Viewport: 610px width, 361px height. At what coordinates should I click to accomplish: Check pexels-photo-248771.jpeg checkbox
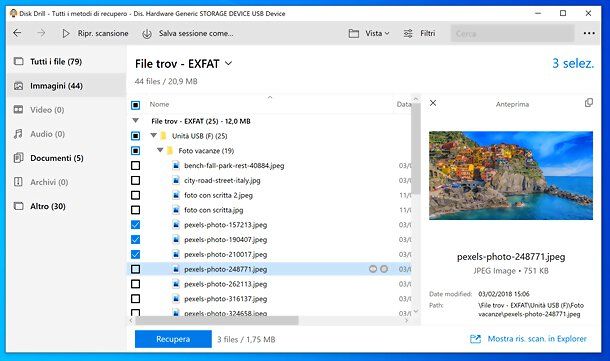point(135,269)
